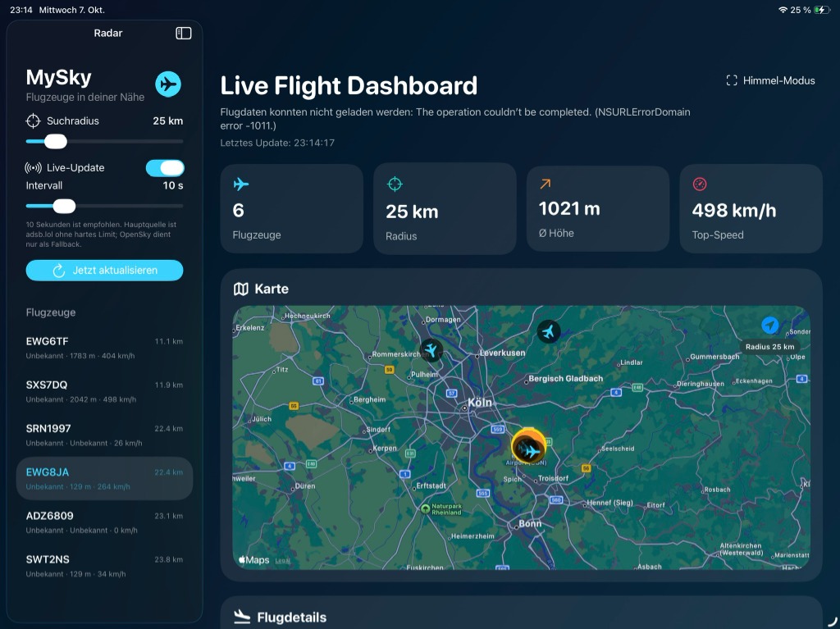Select flight SXS7DQ in the list
840x629 pixels.
[x=104, y=392]
